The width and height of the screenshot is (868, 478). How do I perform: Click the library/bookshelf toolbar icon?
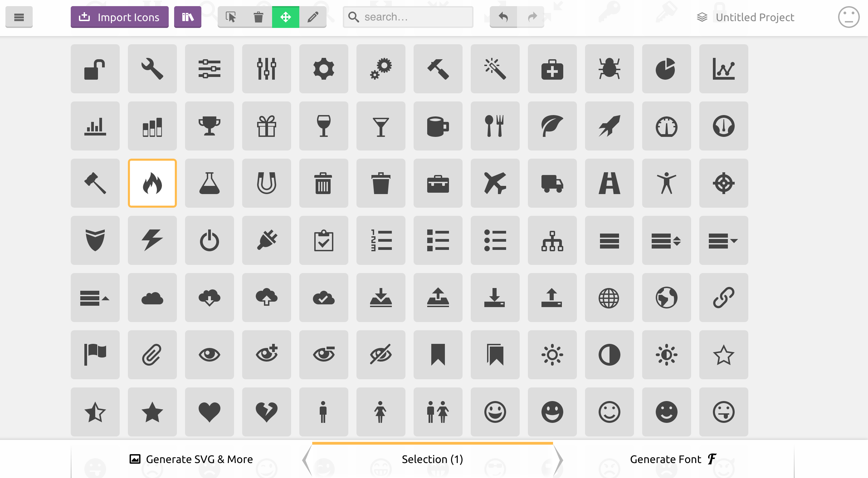tap(187, 16)
